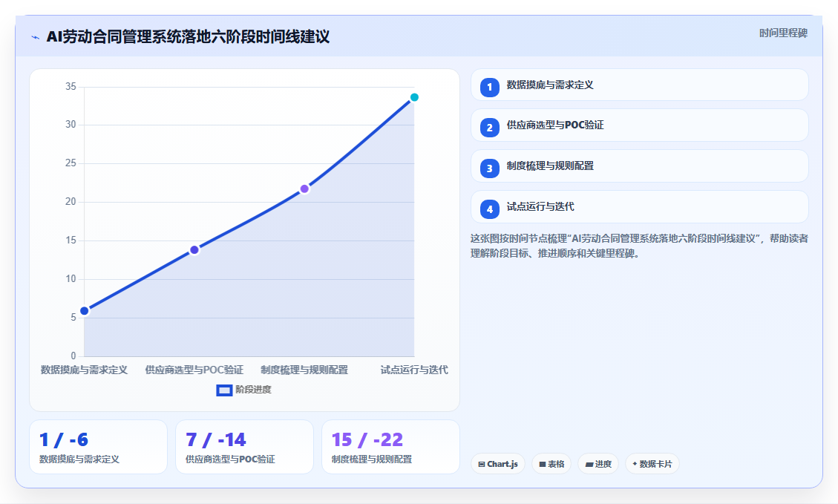Click the y-axis value 5
Image resolution: width=838 pixels, height=504 pixels.
point(73,318)
